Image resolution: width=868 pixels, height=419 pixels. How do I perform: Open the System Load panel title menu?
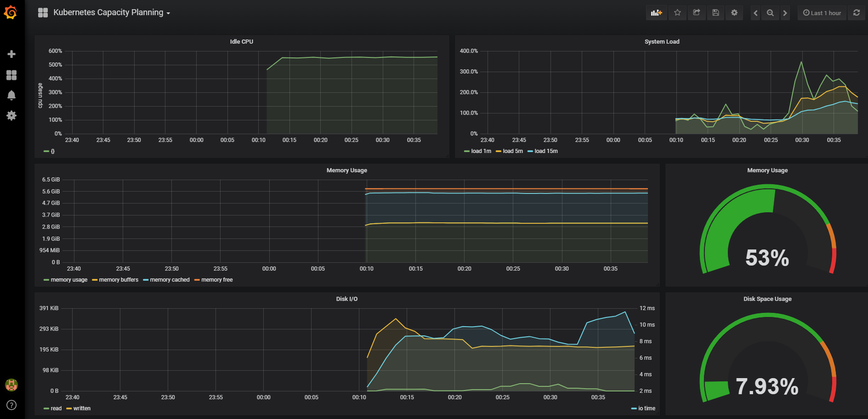[662, 41]
